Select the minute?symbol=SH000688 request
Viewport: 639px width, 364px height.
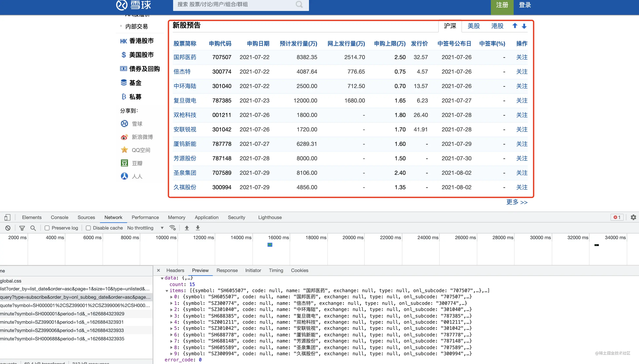click(x=76, y=339)
